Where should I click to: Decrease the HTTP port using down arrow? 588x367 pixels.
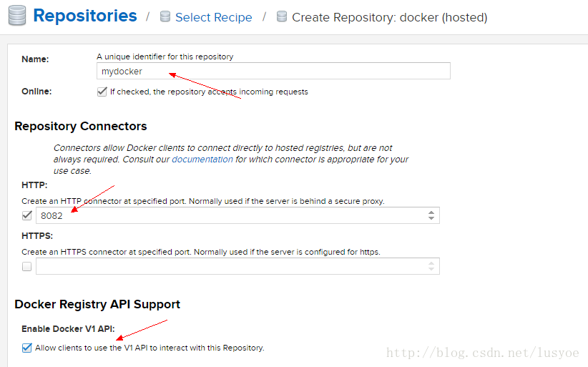(431, 218)
